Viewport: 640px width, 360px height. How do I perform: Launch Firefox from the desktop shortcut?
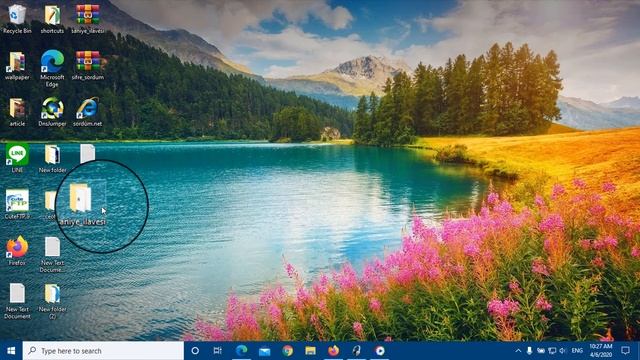(17, 251)
